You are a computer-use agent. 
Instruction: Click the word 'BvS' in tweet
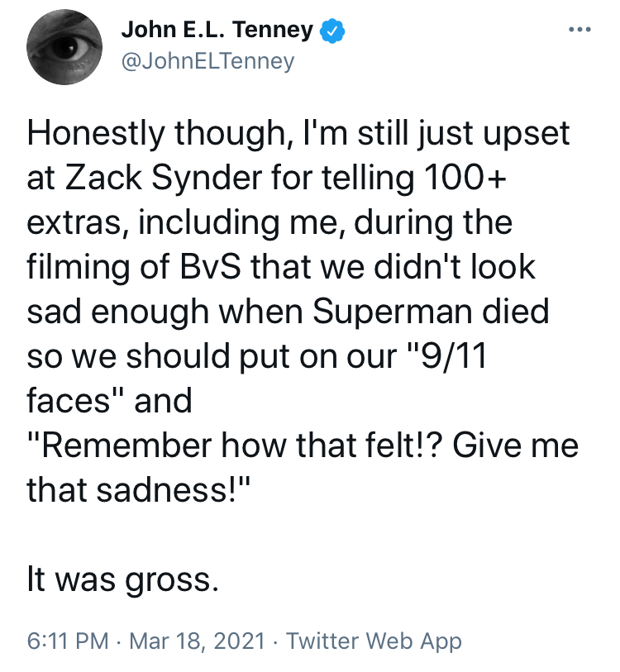(210, 267)
